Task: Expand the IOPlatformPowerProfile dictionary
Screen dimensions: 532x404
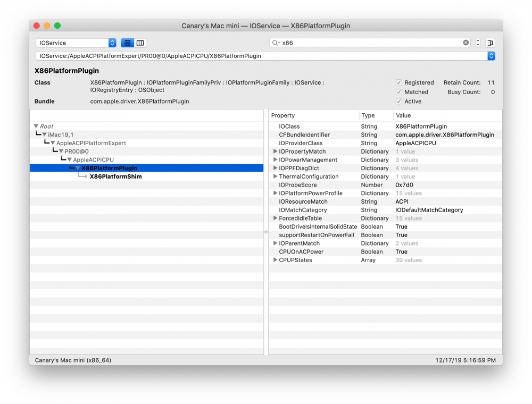Action: click(x=275, y=193)
